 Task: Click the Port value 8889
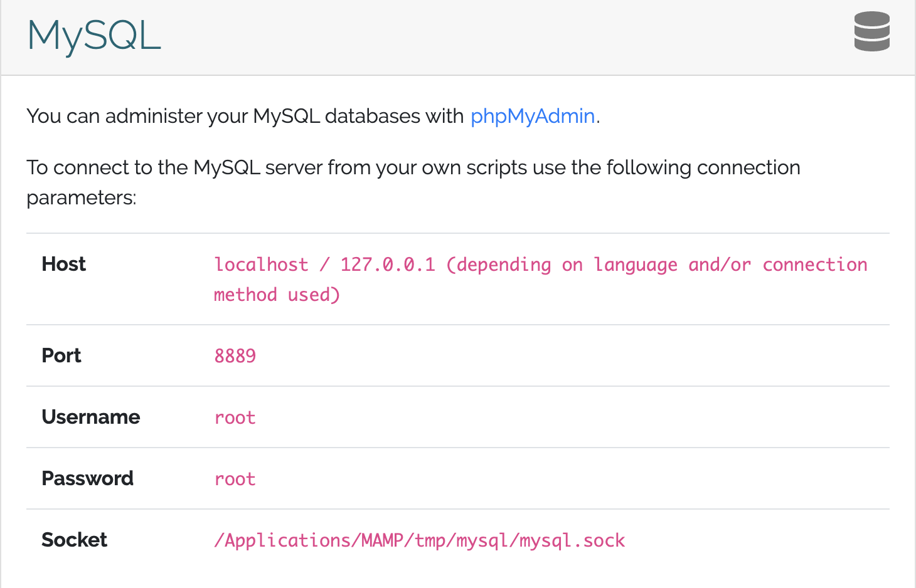(x=235, y=355)
